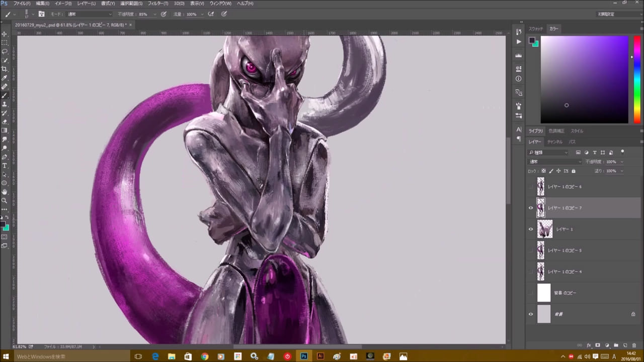Select the Eraser tool
The height and width of the screenshot is (362, 644).
[x=5, y=122]
